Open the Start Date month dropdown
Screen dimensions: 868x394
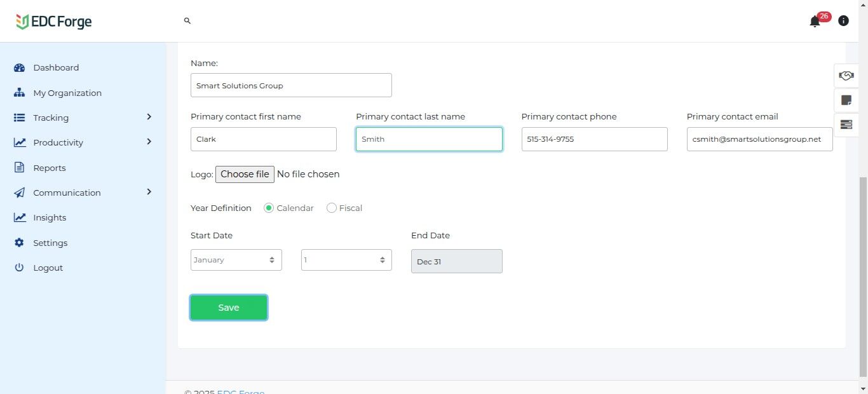pyautogui.click(x=236, y=260)
